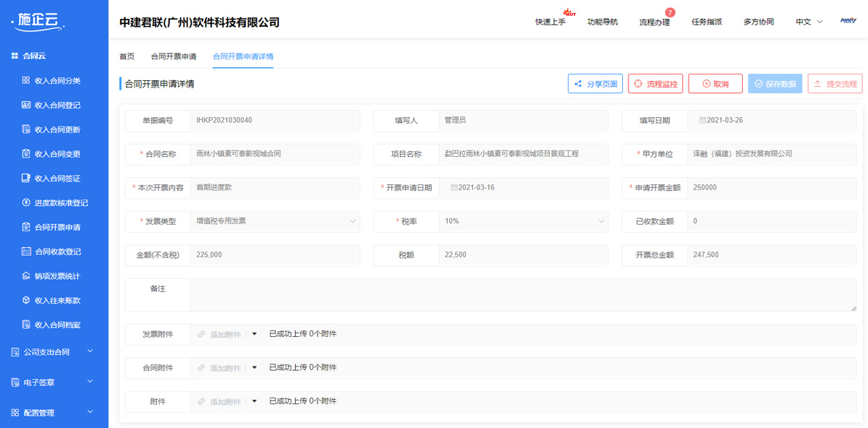
Task: Click the 收入往来账款 sidebar icon
Action: coord(26,300)
